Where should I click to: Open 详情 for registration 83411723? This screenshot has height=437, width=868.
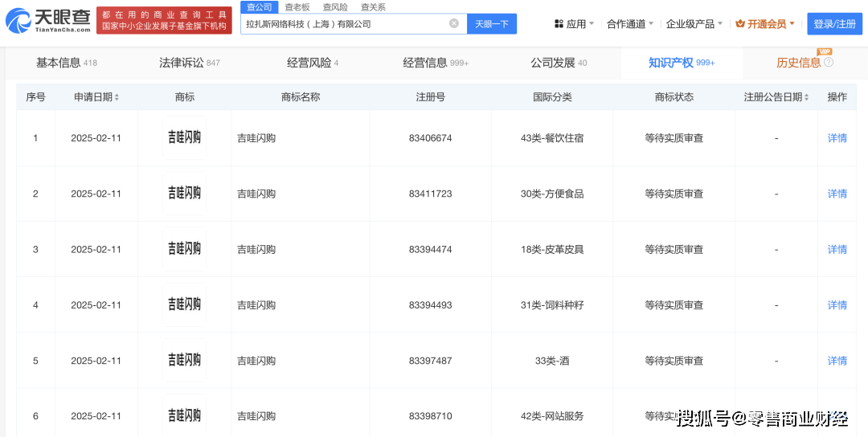(x=837, y=194)
